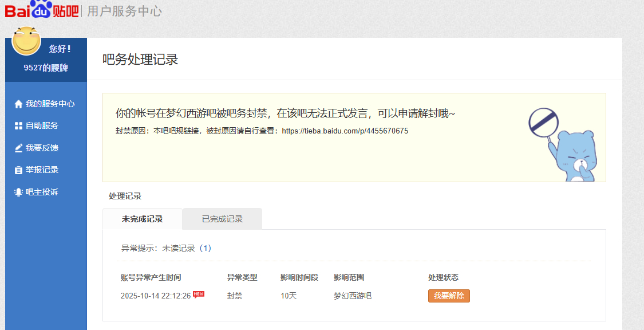
Task: Click the four-square grid icon beside 自助服务
Action: (18, 126)
